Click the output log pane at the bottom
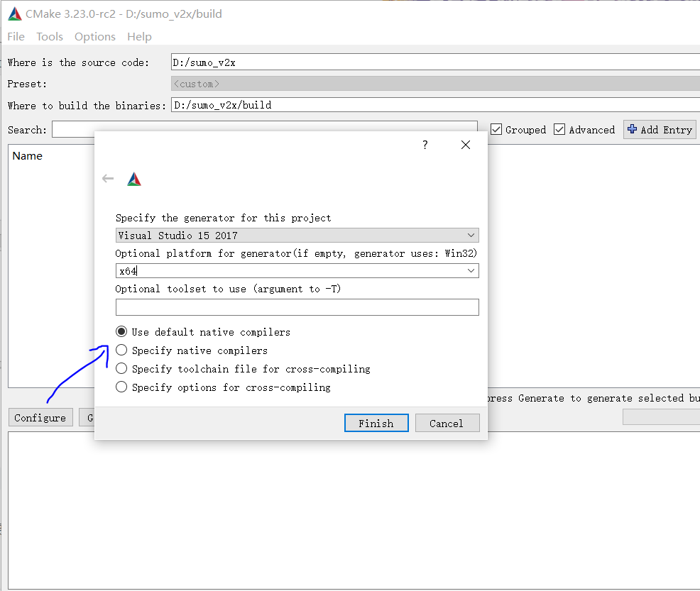This screenshot has height=591, width=700. click(354, 510)
